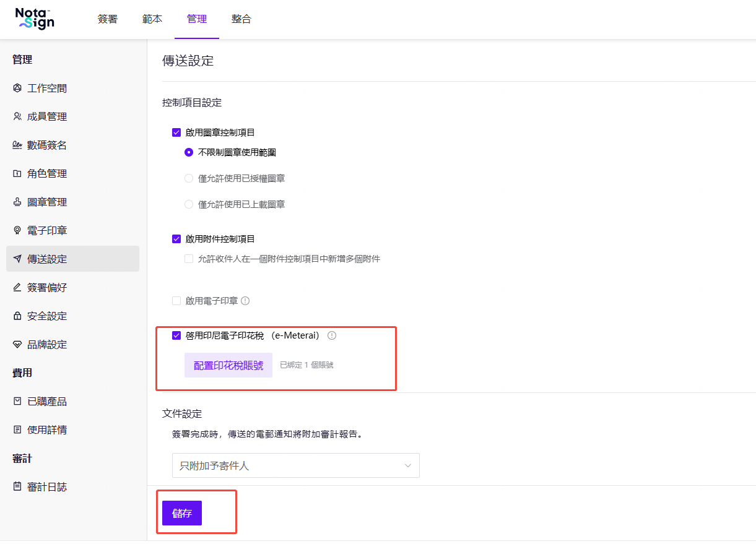Click the info icon beside 啟用電子印章
This screenshot has width=756, height=544.
[245, 301]
